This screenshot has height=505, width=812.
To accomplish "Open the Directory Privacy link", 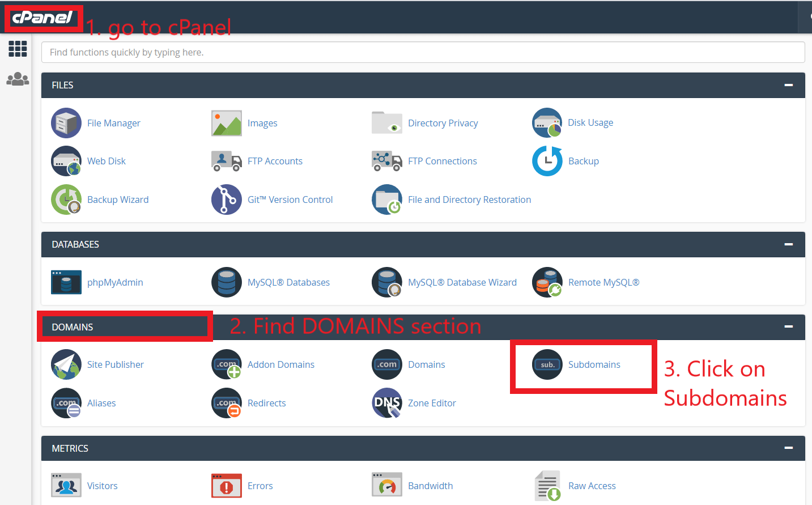I will pyautogui.click(x=443, y=123).
